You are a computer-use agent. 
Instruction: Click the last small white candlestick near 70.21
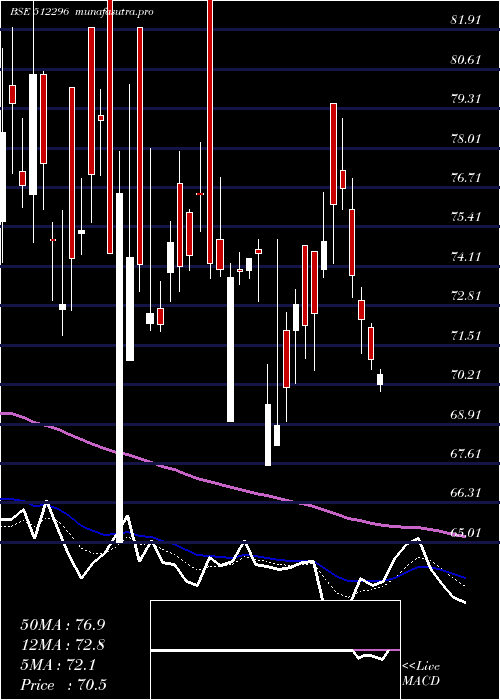380,379
